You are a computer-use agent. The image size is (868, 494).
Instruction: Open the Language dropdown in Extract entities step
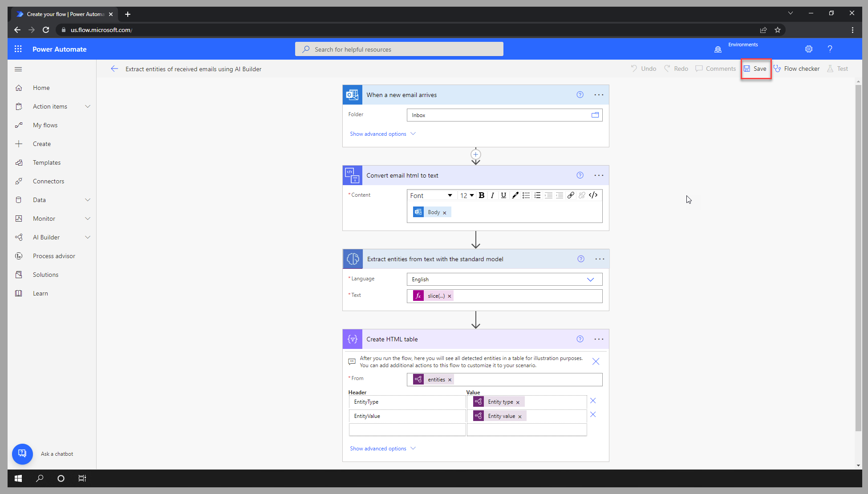(591, 279)
